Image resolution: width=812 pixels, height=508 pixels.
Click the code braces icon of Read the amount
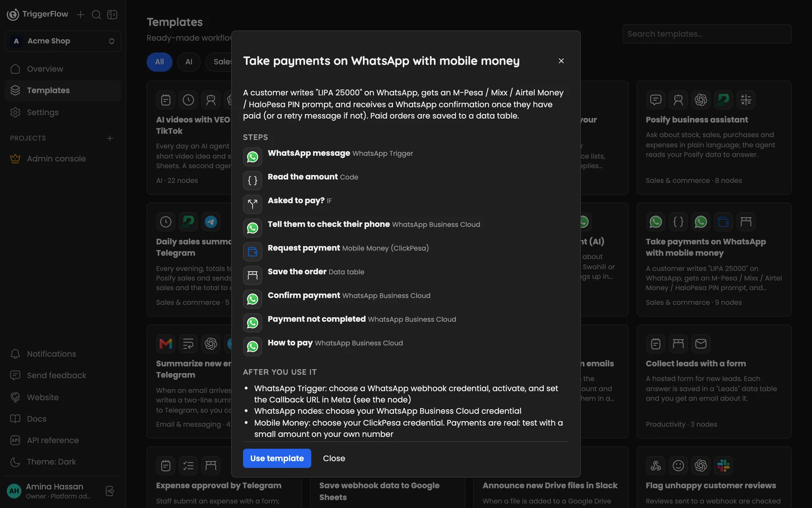(253, 180)
